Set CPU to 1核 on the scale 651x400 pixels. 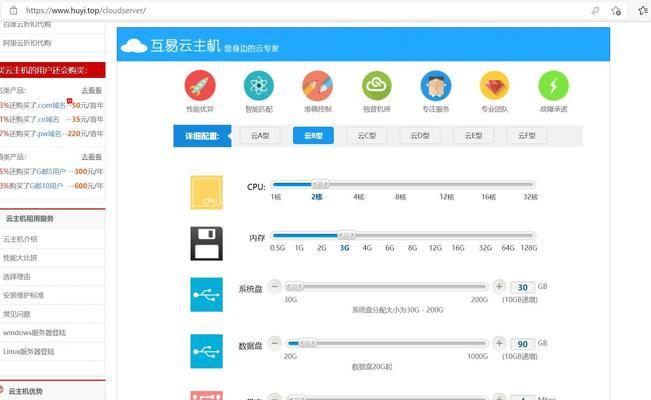coord(276,197)
